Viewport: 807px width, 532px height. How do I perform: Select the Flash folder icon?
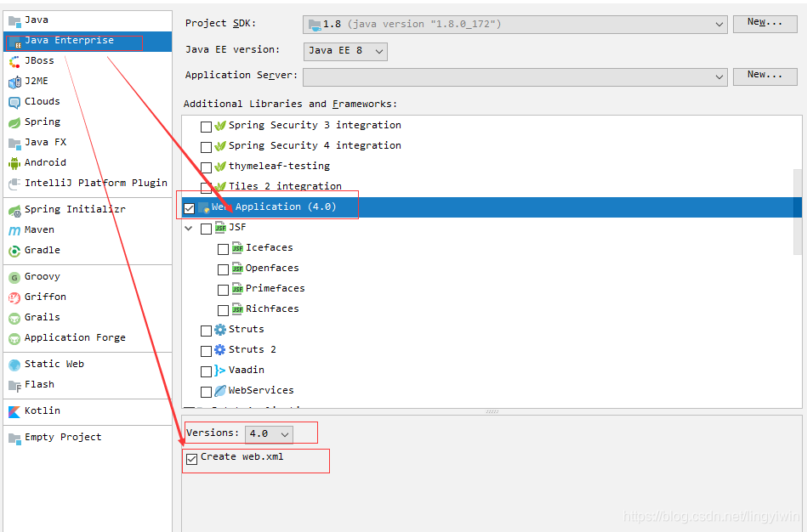coord(14,386)
